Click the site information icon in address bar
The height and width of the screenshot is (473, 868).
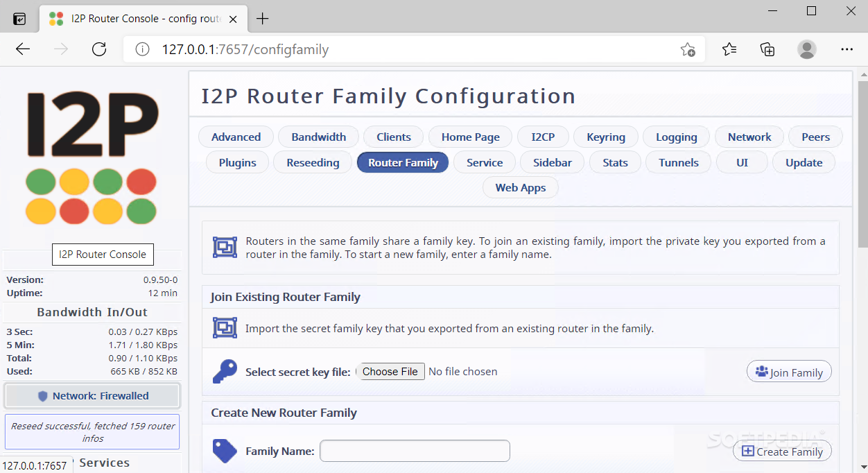(142, 49)
